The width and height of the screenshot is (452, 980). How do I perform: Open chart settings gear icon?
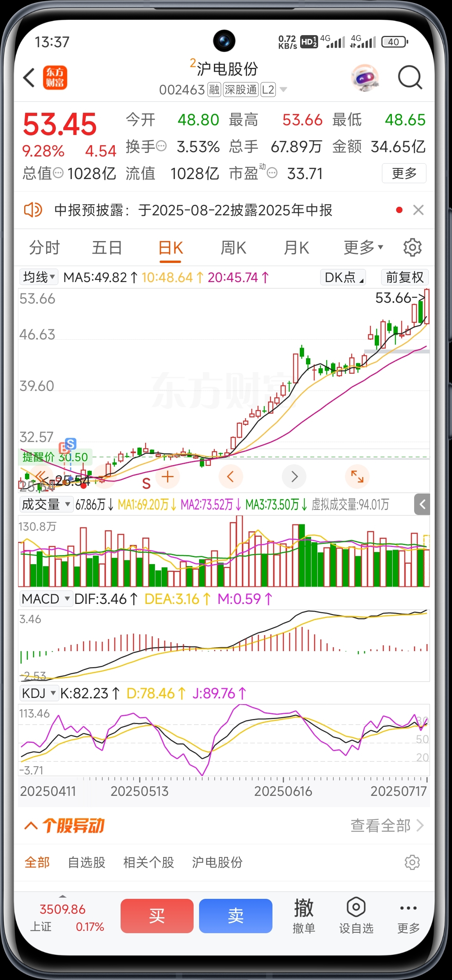[x=412, y=247]
